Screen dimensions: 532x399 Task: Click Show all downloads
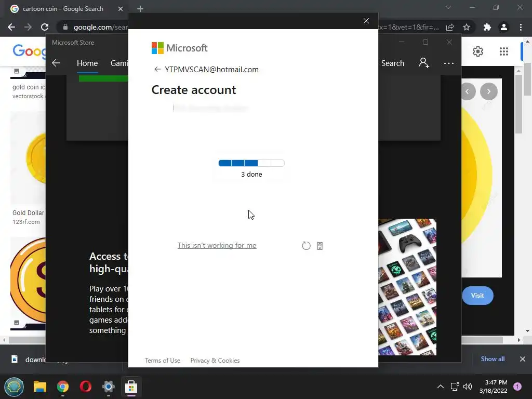(x=493, y=358)
